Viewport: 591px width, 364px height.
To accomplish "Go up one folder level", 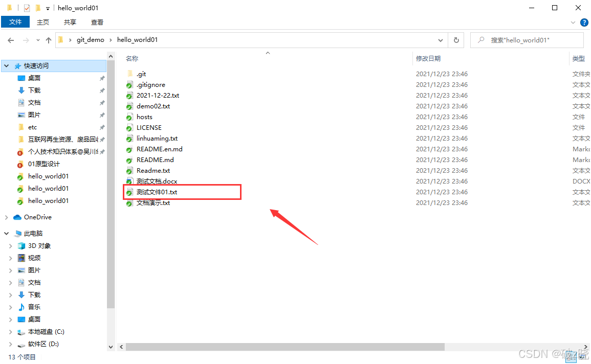I will [49, 40].
